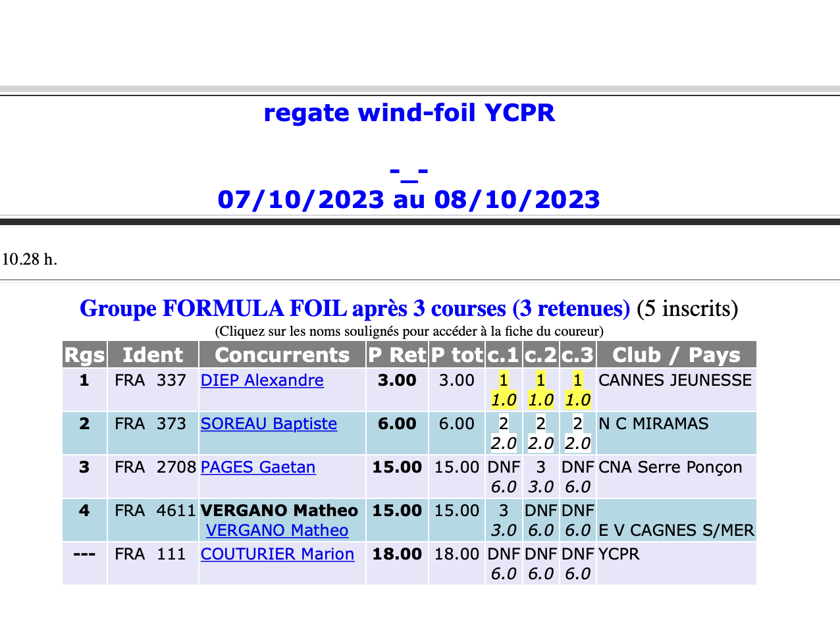
Task: Click the Groupe FORMULA FOIL heading
Action: 355,308
